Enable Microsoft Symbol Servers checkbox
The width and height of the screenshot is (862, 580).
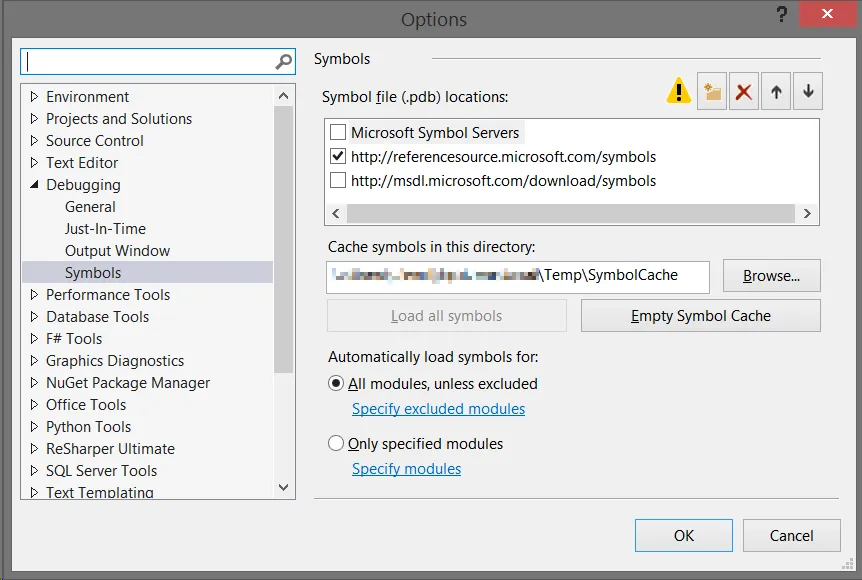338,133
